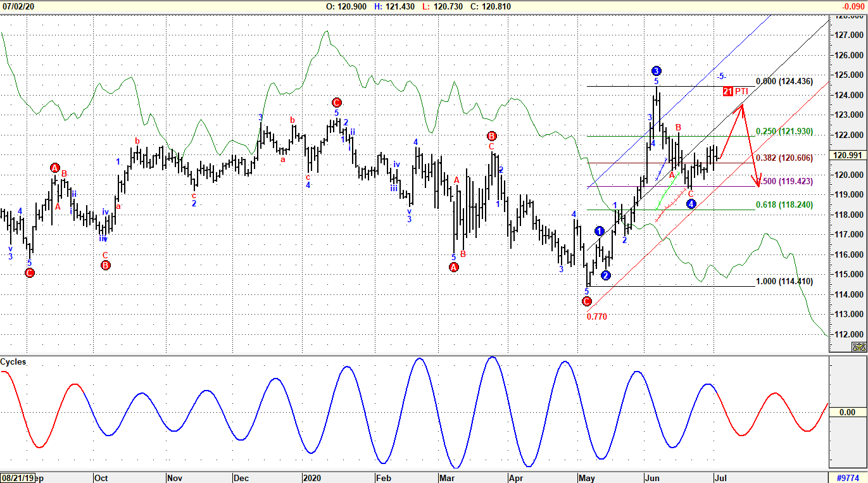Select the 0.382 (120.606) Fibonacci label
Image resolution: width=868 pixels, height=483 pixels.
pyautogui.click(x=784, y=158)
